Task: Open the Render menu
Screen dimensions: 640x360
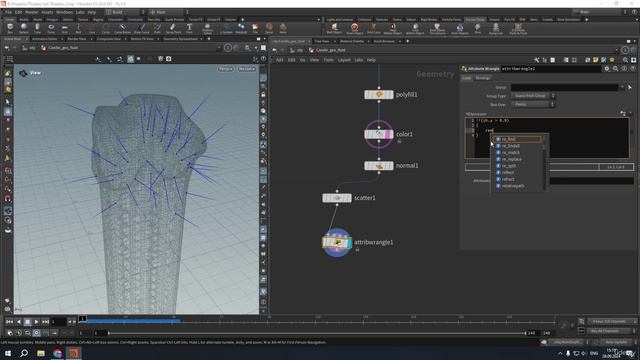Action: 31,12
